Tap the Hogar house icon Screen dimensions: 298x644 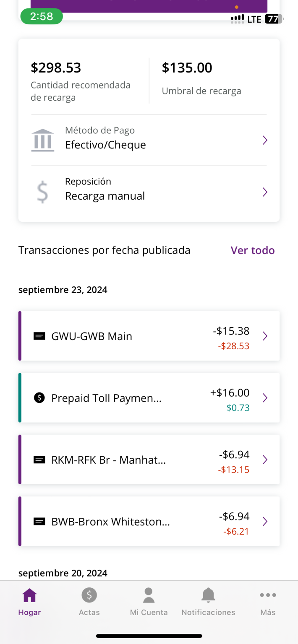click(x=29, y=595)
